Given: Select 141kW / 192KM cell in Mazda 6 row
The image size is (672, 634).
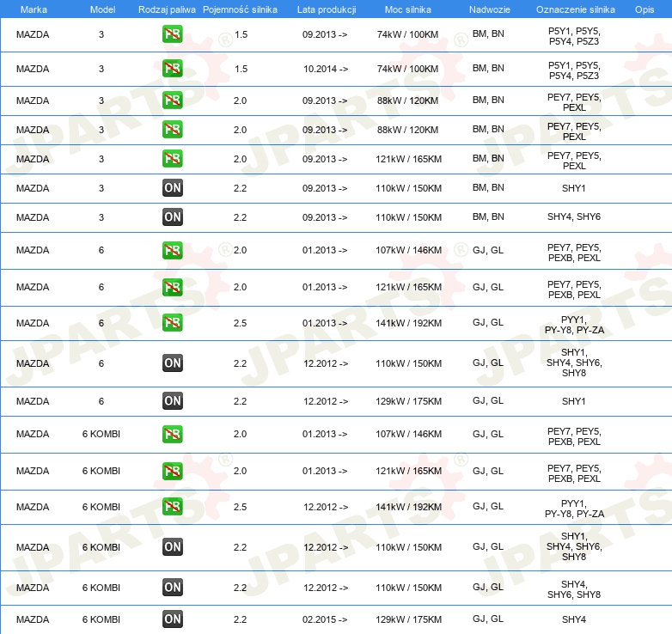Looking at the screenshot, I should click(408, 323).
